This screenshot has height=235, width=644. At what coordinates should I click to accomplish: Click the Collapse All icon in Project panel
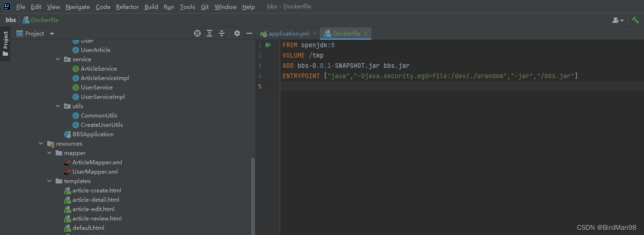[x=222, y=33]
